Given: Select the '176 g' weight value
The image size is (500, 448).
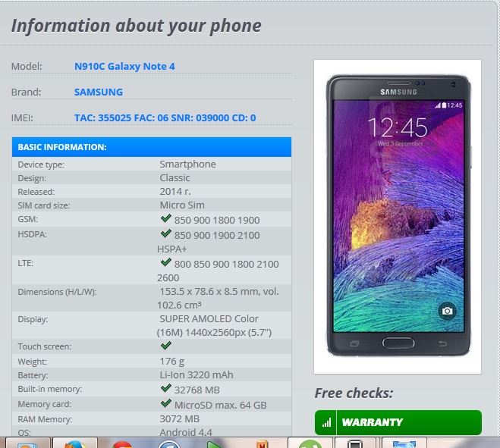Looking at the screenshot, I should pos(172,362).
